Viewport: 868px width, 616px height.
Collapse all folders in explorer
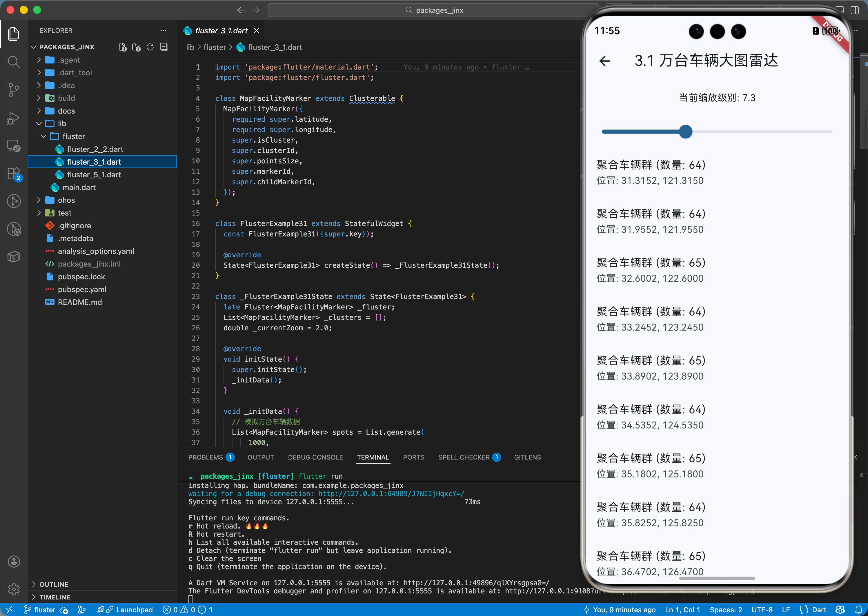point(164,47)
